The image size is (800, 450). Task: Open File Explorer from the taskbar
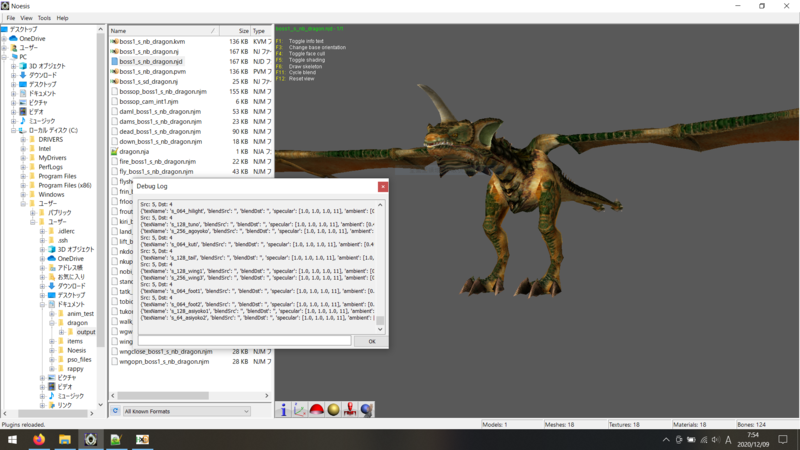click(x=65, y=439)
